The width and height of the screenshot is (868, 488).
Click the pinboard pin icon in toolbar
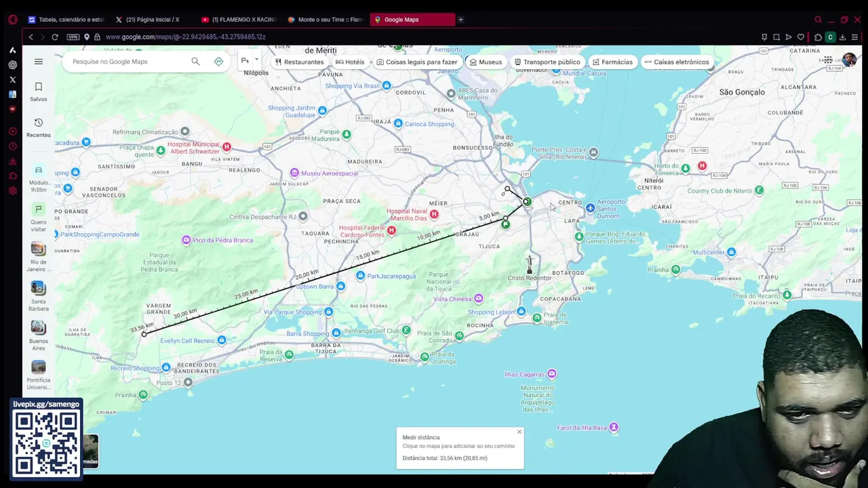(x=764, y=37)
